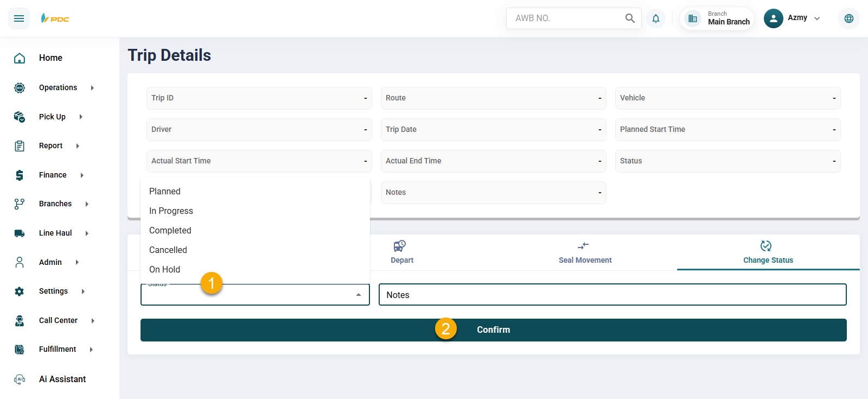The image size is (868, 399).
Task: Click the Home house icon
Action: (20, 58)
